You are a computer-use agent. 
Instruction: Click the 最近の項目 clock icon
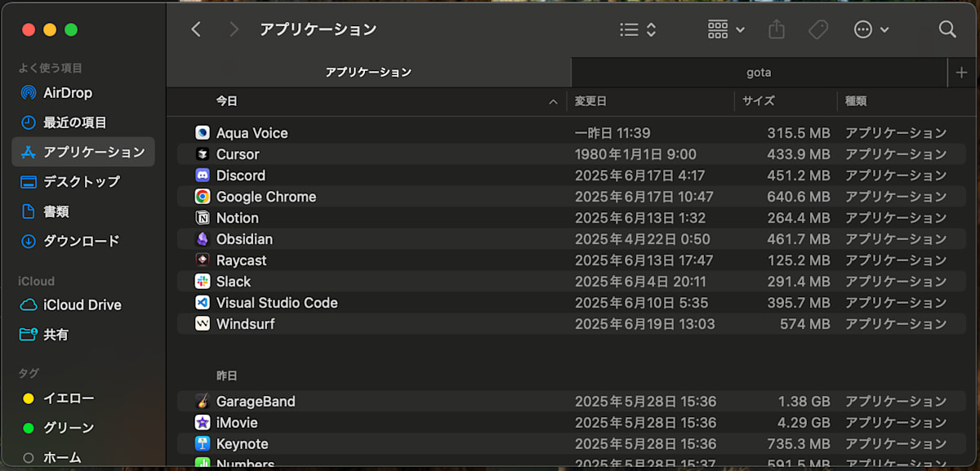[x=29, y=122]
